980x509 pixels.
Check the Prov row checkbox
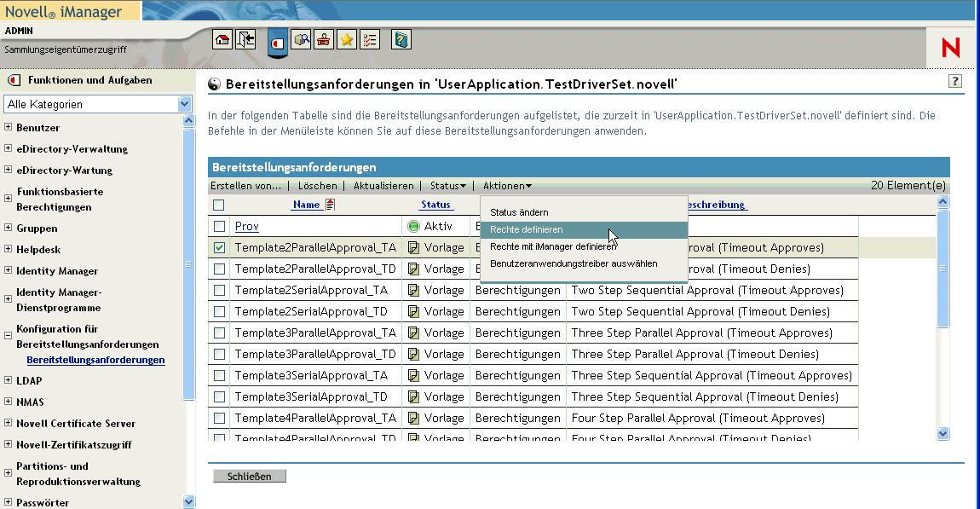point(220,227)
